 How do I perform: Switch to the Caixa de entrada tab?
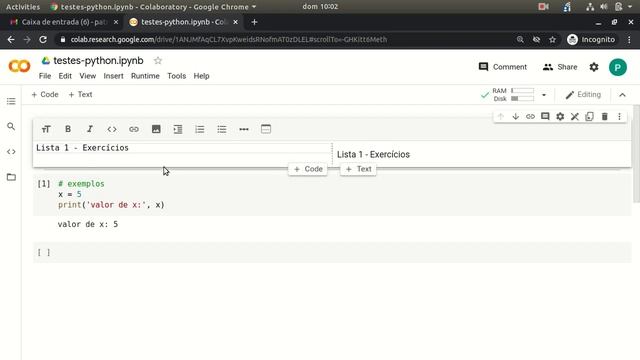click(64, 22)
